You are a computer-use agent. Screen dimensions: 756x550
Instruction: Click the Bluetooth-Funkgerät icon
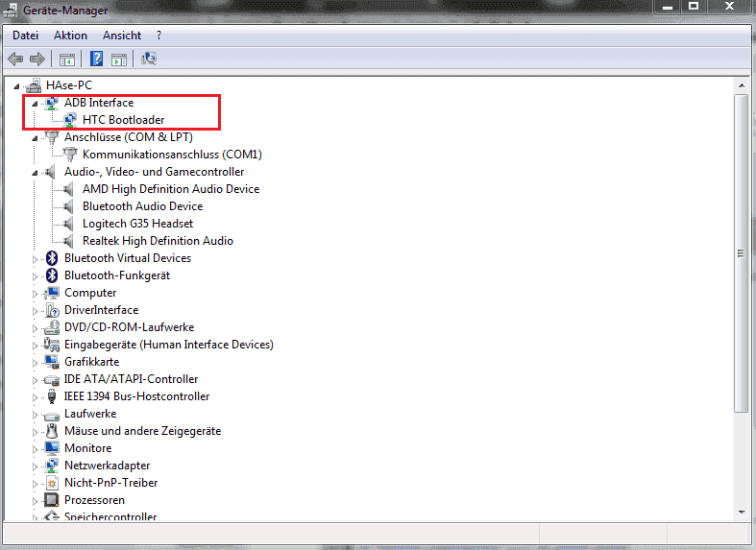coord(52,276)
